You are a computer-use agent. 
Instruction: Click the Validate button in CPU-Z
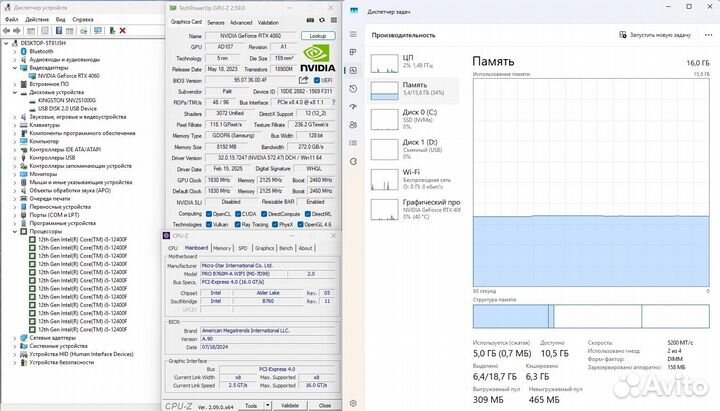click(x=290, y=405)
